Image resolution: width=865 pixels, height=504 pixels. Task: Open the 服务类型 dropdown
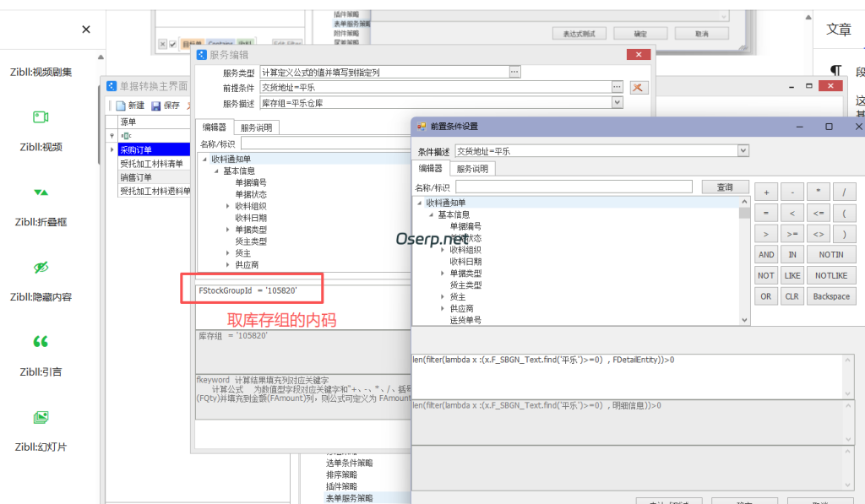click(x=516, y=71)
